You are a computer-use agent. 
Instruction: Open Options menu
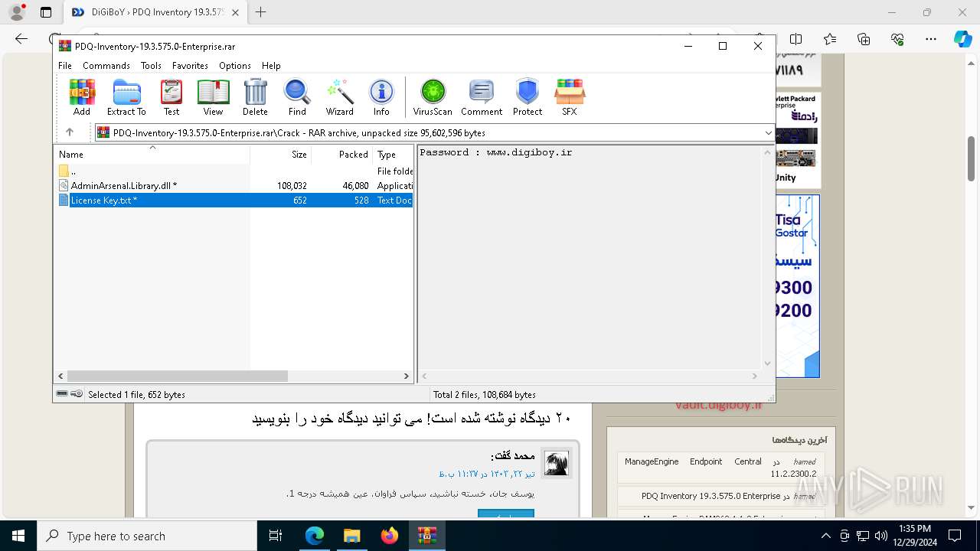(x=234, y=66)
